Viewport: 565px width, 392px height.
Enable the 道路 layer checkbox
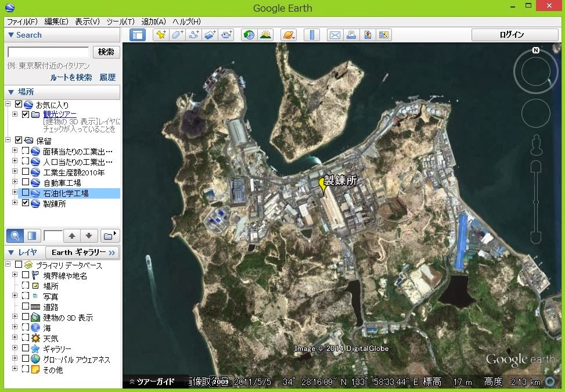coord(26,306)
